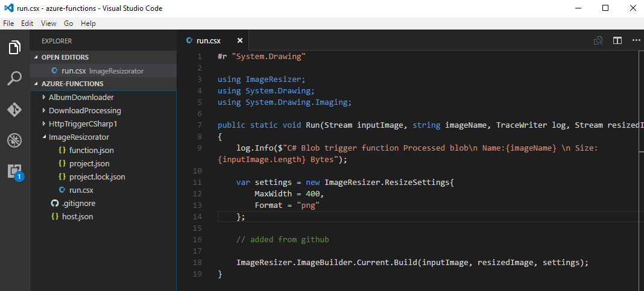Click line number 14 in the gutter
This screenshot has height=291, width=644.
tap(198, 216)
